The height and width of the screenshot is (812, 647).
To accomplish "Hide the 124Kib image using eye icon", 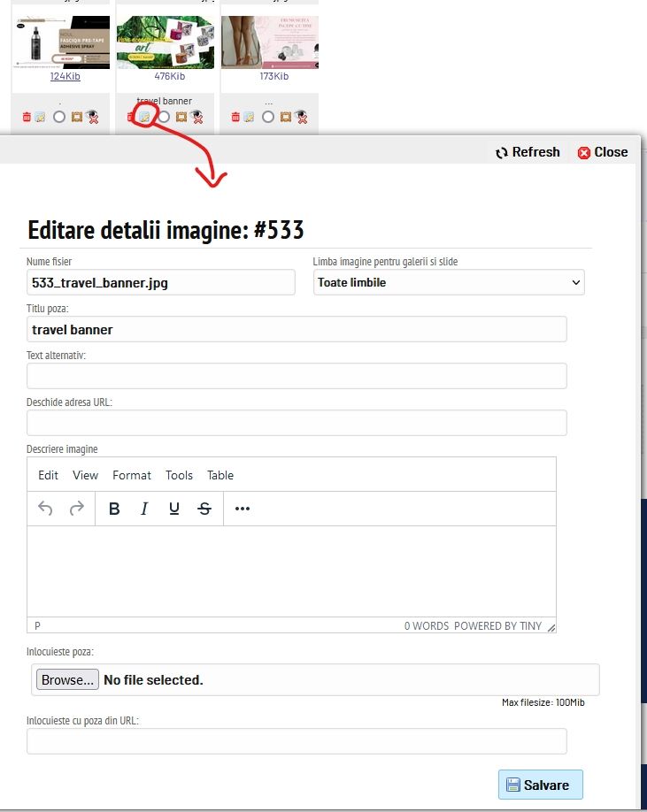I will point(92,117).
